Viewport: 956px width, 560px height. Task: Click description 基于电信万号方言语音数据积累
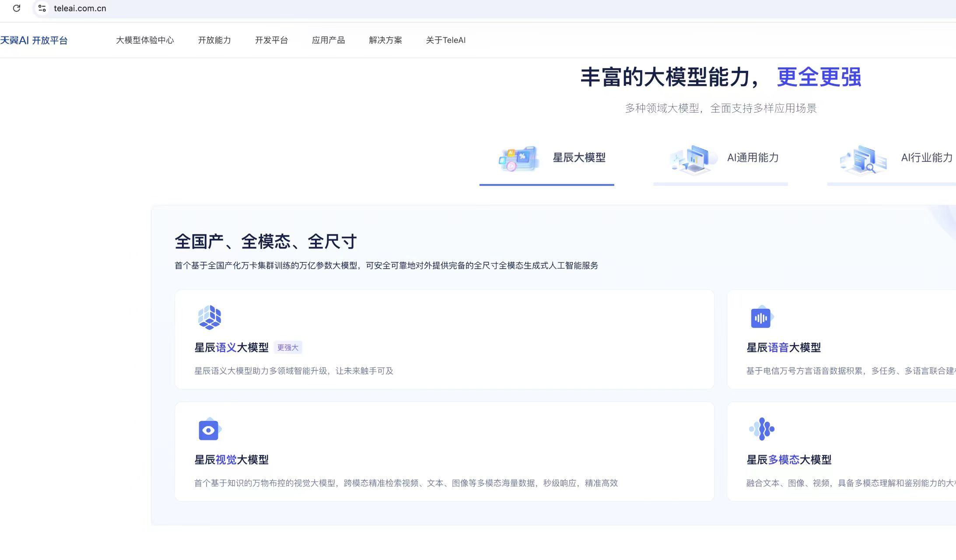pyautogui.click(x=851, y=371)
